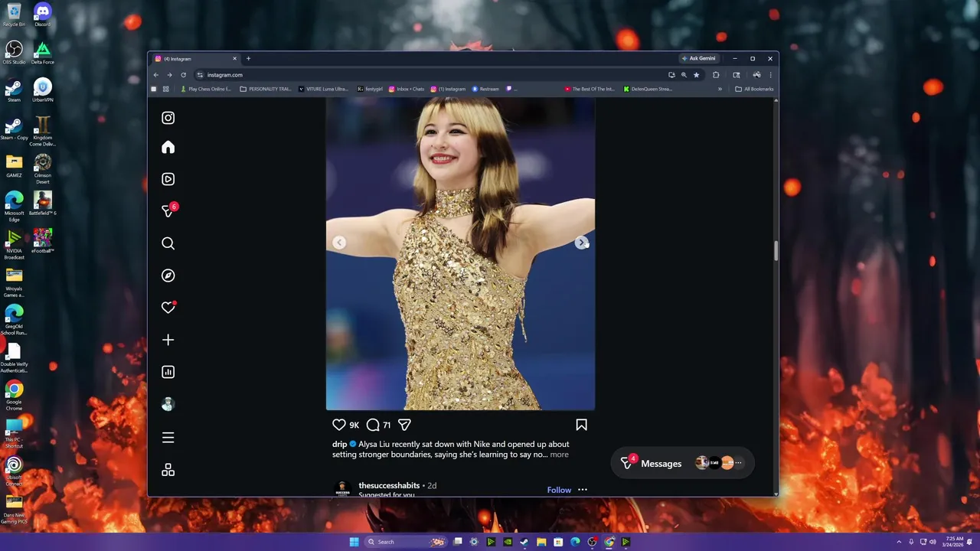980x551 pixels.
Task: Select the Recycle Bin desktop icon
Action: (14, 15)
